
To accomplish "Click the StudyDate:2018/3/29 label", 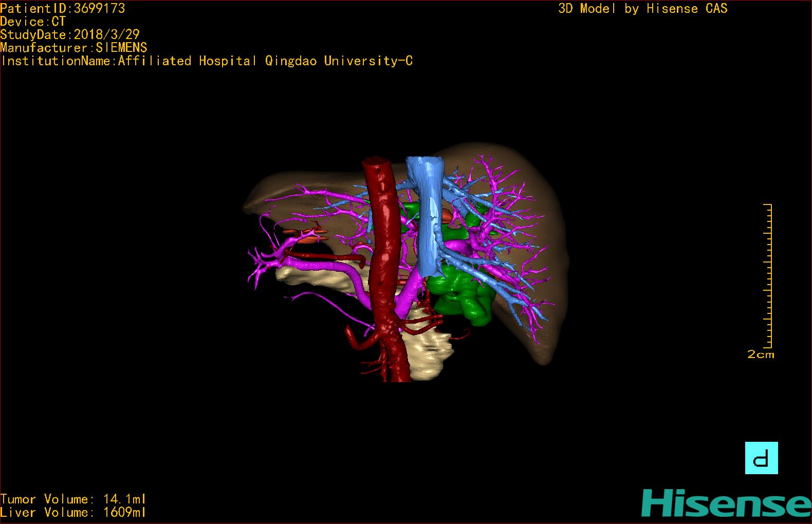I will [x=70, y=34].
